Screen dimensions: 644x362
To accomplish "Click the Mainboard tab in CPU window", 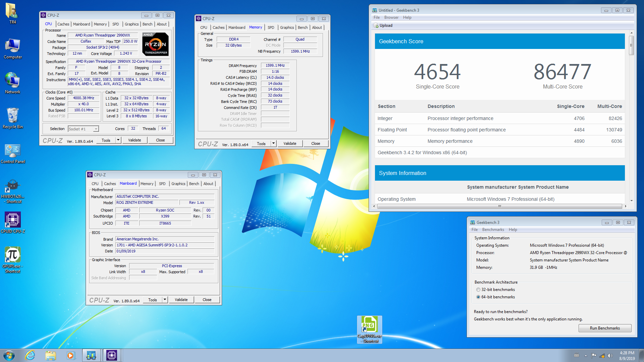I will (x=82, y=24).
